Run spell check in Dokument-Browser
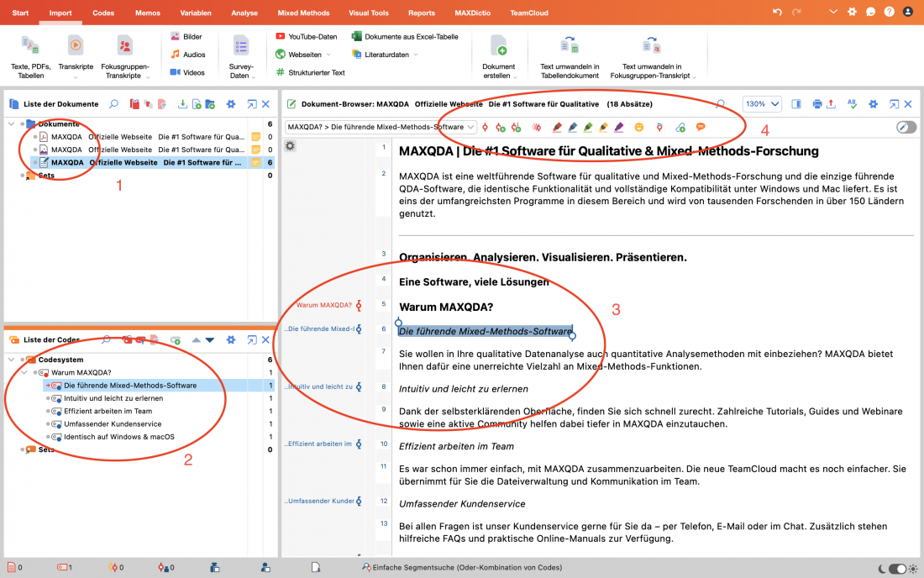This screenshot has width=924, height=578. 852,103
